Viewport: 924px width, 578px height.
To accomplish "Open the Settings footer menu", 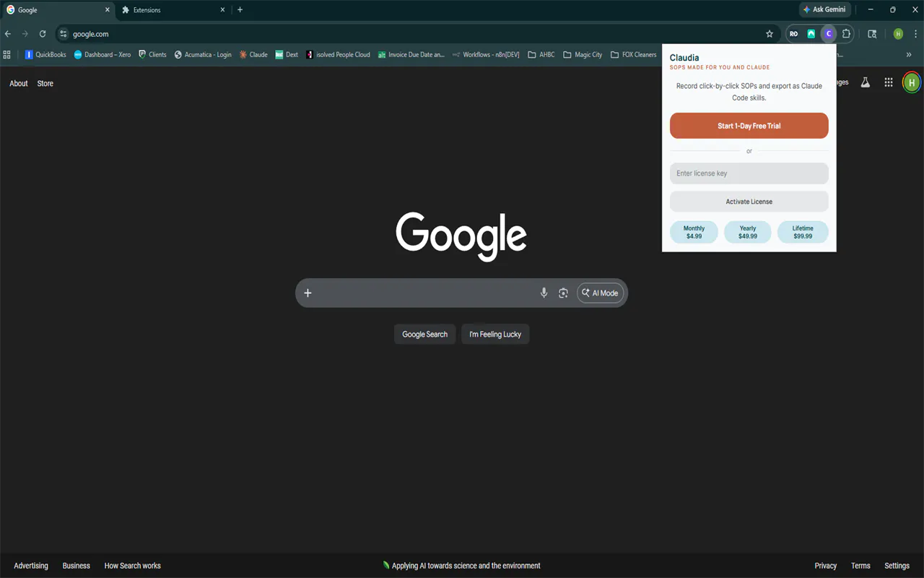I will (x=897, y=566).
